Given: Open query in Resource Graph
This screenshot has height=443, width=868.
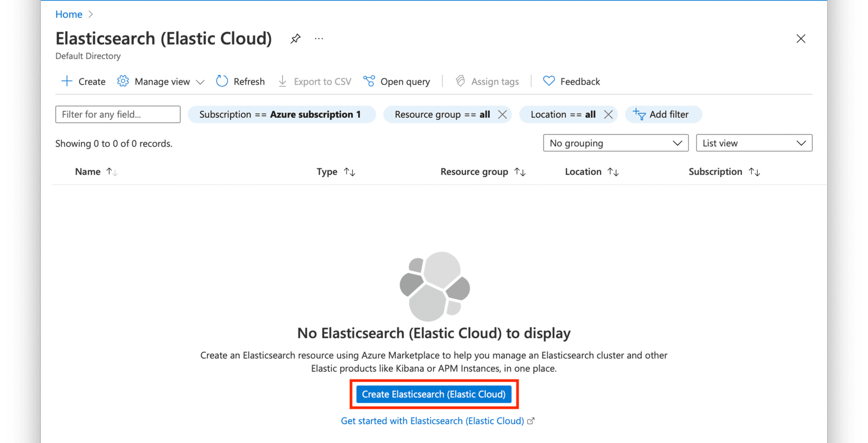Looking at the screenshot, I should click(x=397, y=81).
